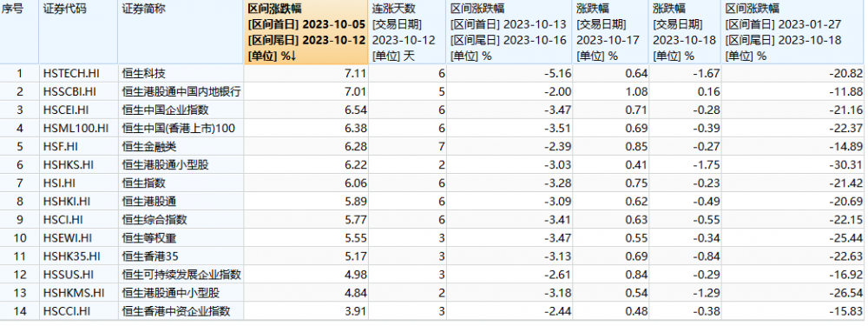The width and height of the screenshot is (868, 326).
Task: Click the name 恒生等权重
Action: [149, 238]
